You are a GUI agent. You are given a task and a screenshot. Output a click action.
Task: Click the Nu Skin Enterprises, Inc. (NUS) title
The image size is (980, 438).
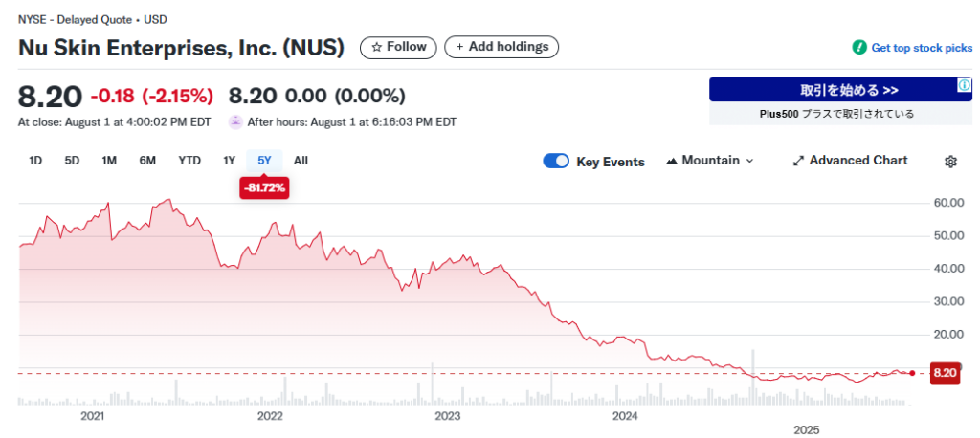181,48
